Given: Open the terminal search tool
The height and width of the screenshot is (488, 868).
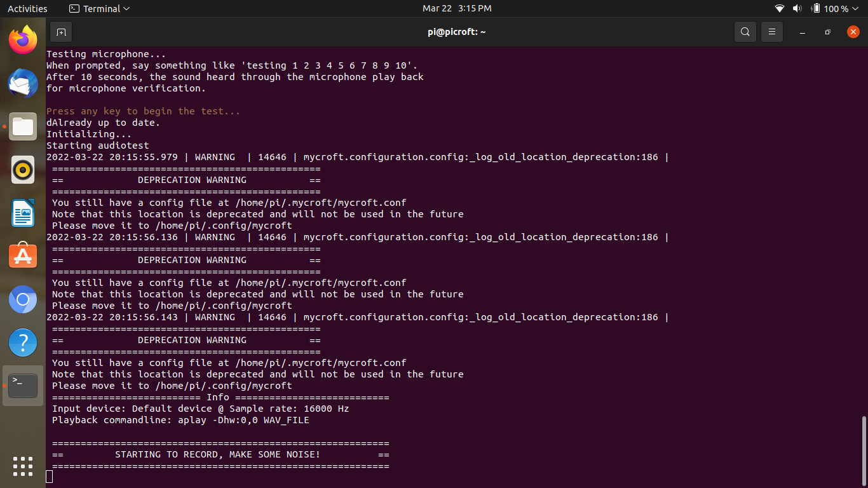Looking at the screenshot, I should click(x=745, y=32).
